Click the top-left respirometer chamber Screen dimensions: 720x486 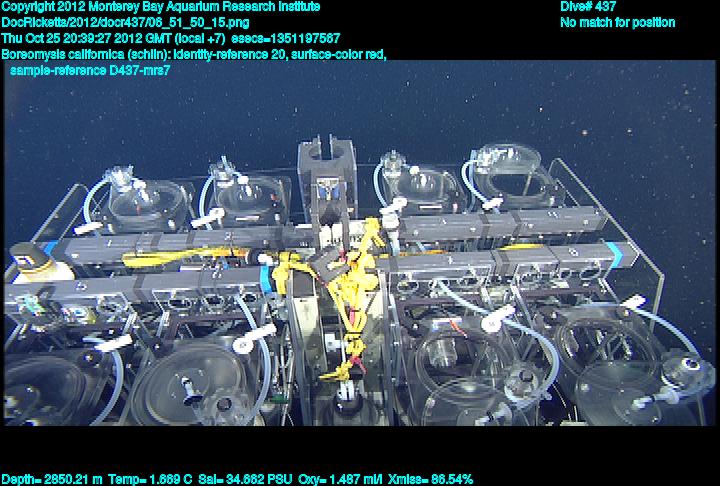145,200
